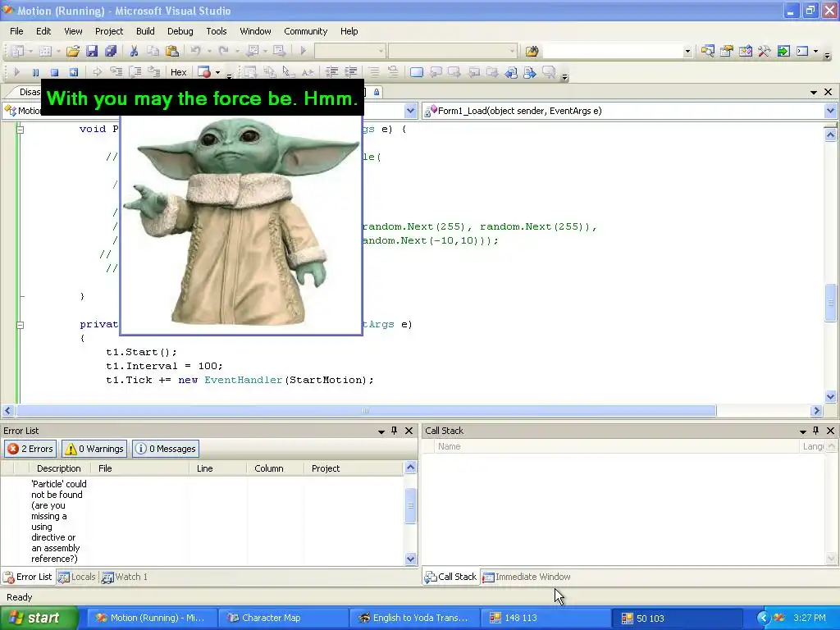
Task: Click the Navigate Backward blue arrow icon
Action: click(x=511, y=72)
